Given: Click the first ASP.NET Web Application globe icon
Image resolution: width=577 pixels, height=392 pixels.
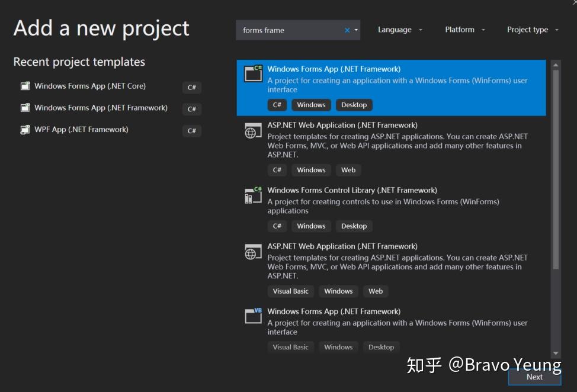Looking at the screenshot, I should (253, 131).
